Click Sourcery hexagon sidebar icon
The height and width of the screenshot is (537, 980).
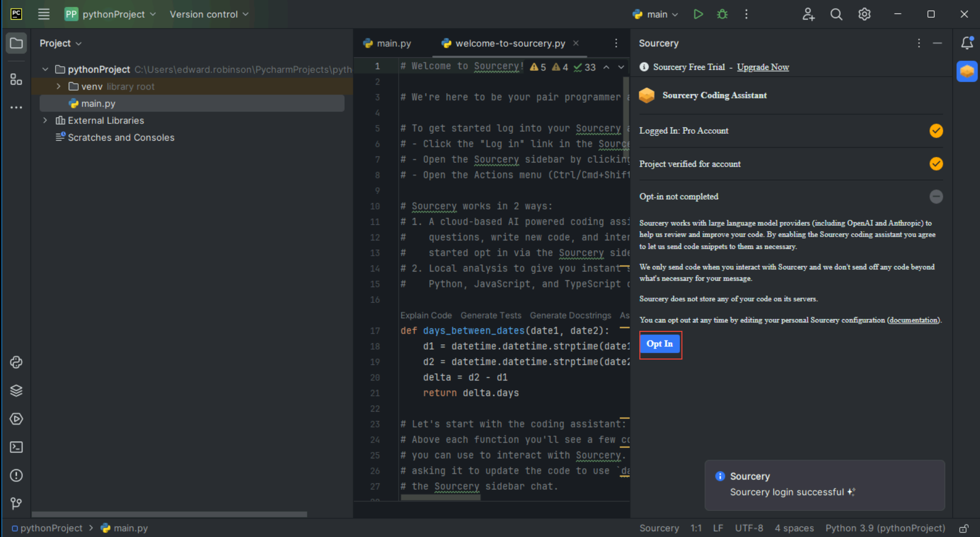pos(967,72)
